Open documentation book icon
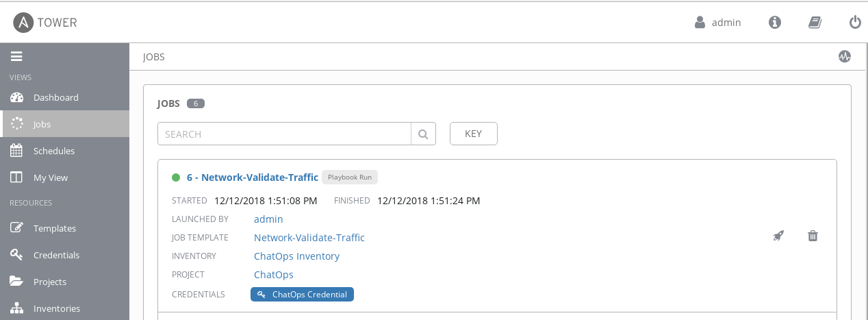 pyautogui.click(x=815, y=23)
